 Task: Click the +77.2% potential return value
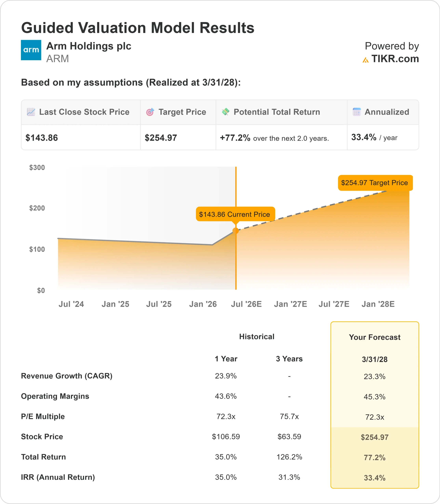235,138
